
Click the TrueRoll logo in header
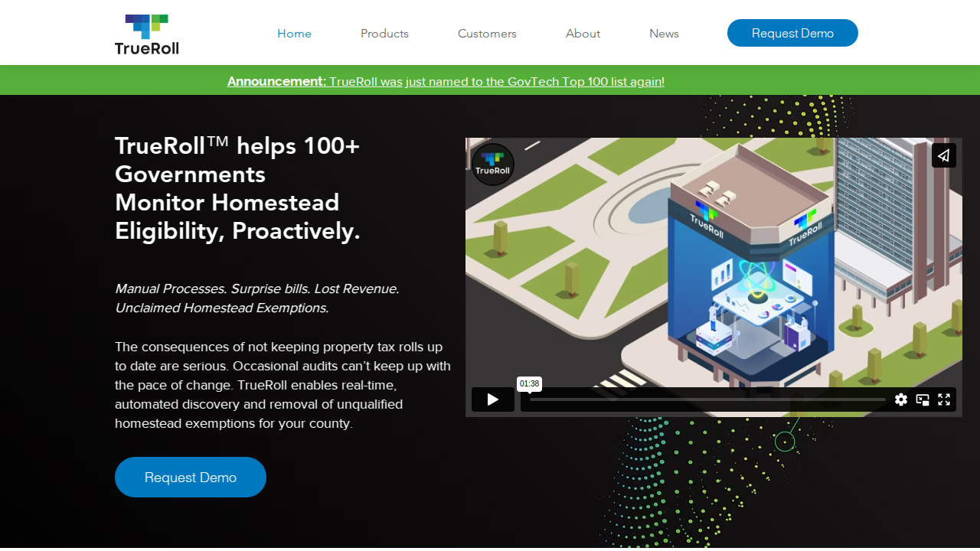[147, 34]
